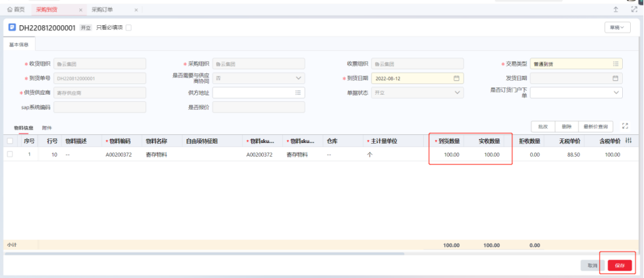Open the column settings icon in table header
644x278 pixels.
(628, 140)
